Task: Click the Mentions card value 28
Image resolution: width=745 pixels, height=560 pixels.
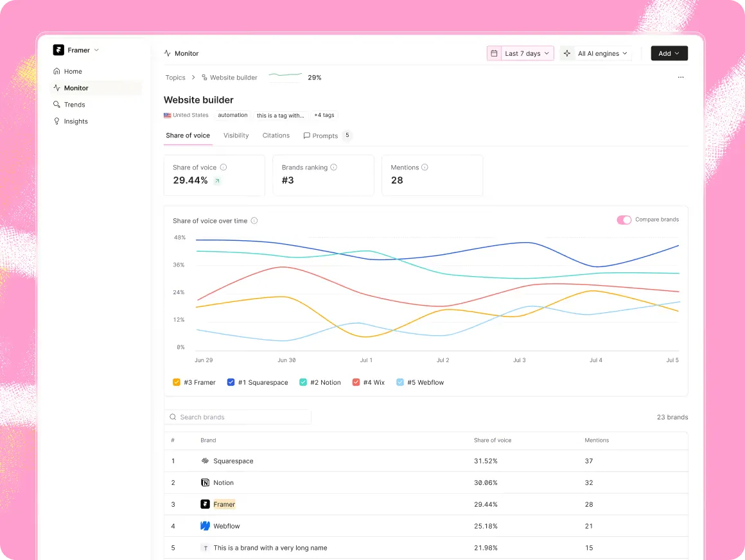Action: (x=397, y=180)
